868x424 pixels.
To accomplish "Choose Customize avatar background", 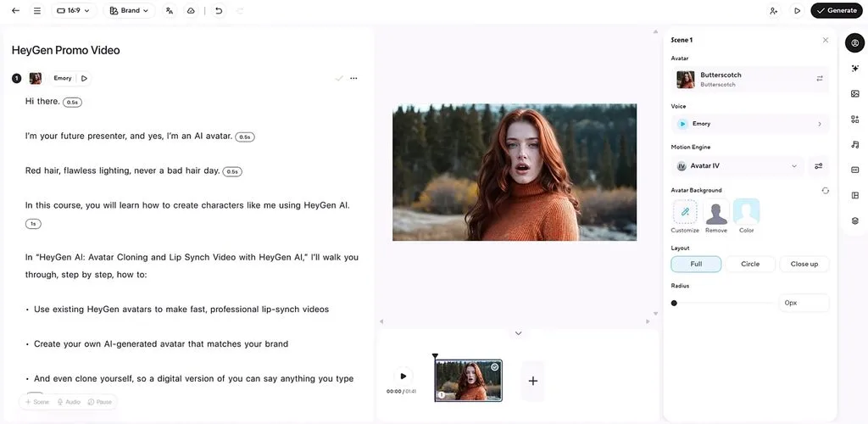I will (685, 216).
